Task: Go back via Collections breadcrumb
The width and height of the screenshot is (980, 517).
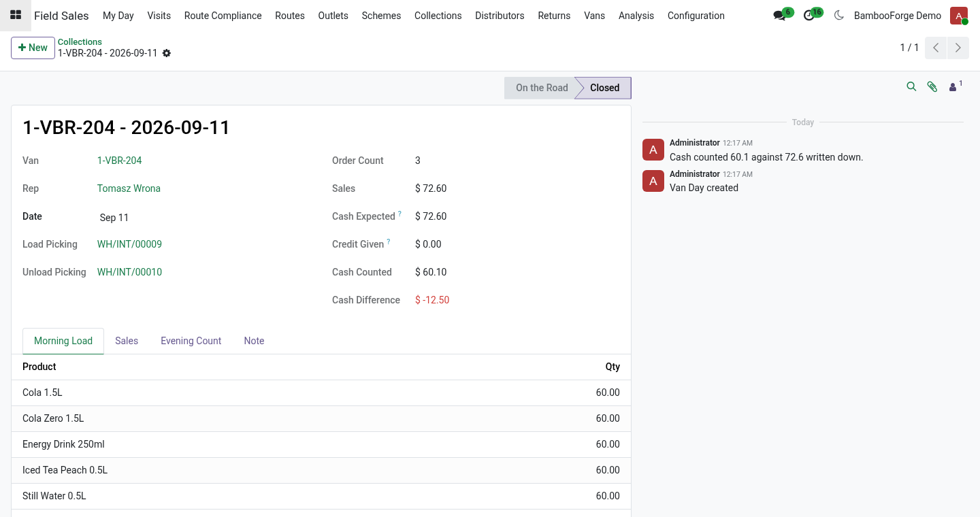Action: 80,42
